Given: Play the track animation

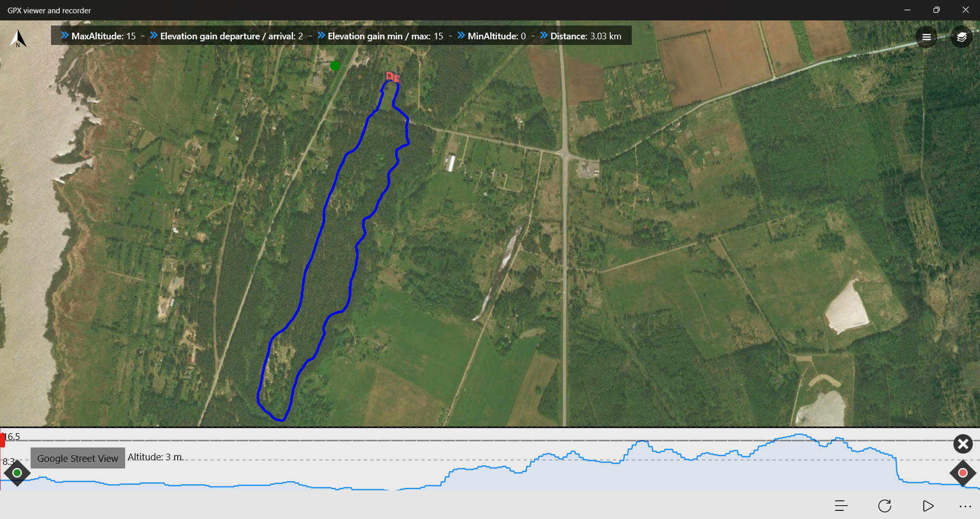Looking at the screenshot, I should (928, 506).
